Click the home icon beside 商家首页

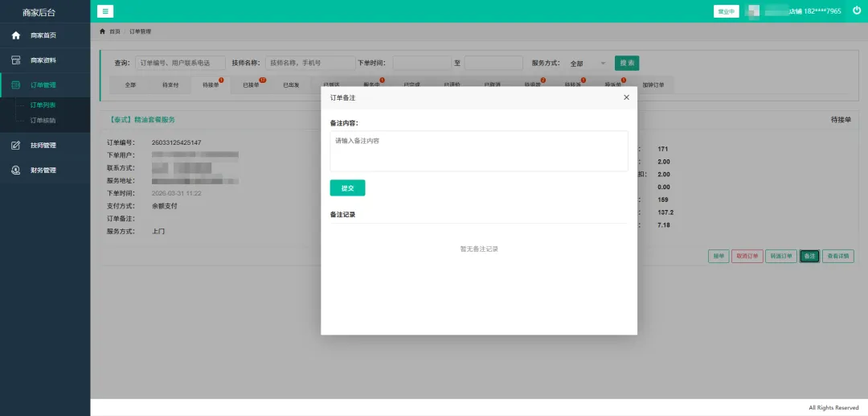(15, 35)
